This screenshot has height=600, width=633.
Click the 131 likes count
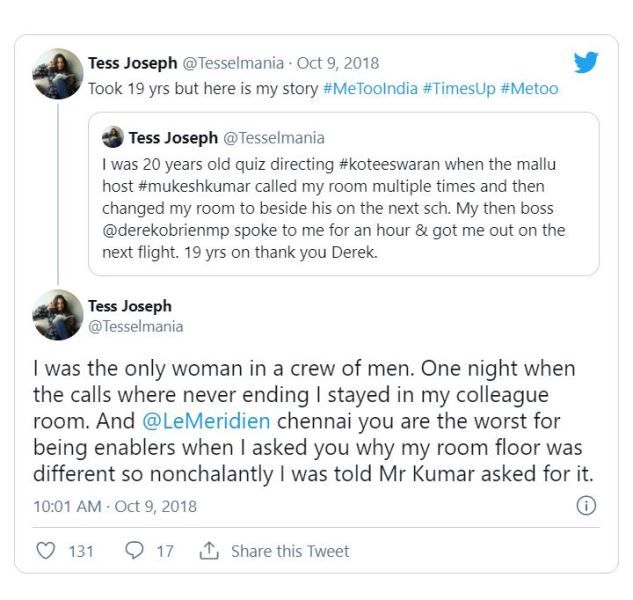(80, 551)
